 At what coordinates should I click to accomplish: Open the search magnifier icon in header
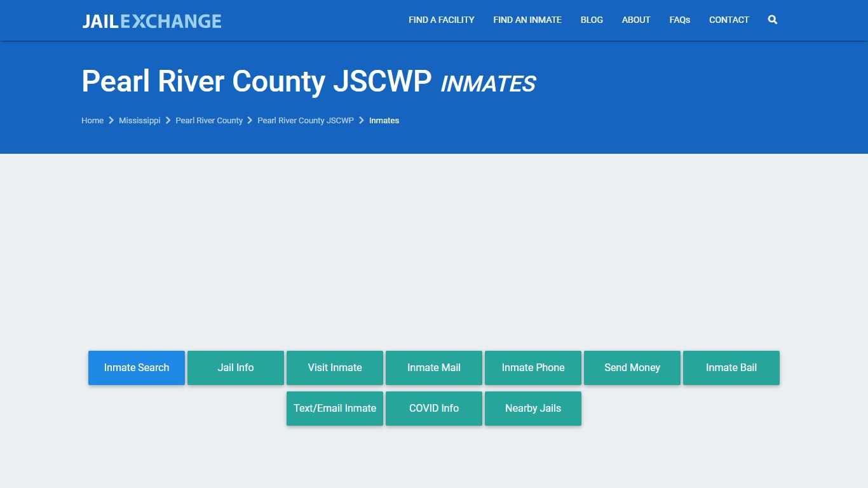point(772,20)
